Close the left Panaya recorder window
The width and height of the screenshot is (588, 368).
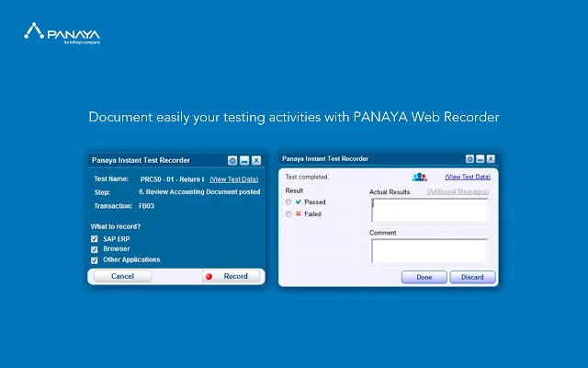(256, 161)
